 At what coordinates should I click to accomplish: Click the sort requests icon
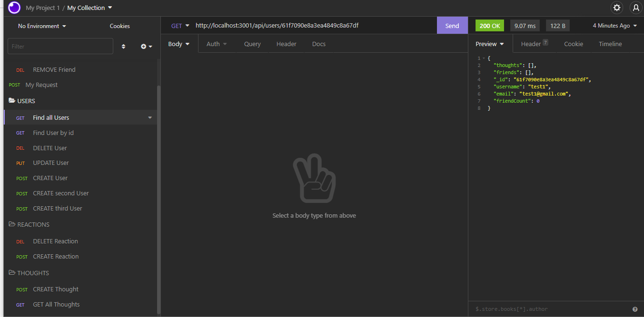[x=124, y=47]
